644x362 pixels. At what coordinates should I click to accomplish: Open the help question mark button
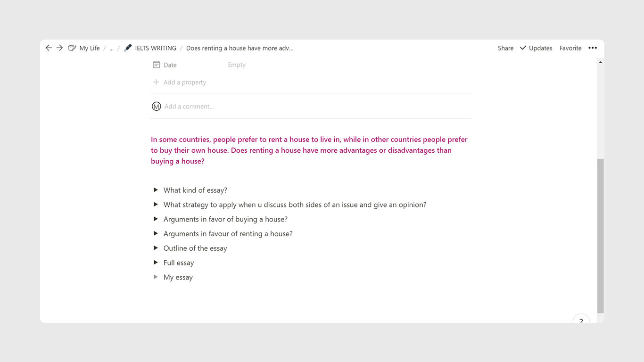point(581,321)
